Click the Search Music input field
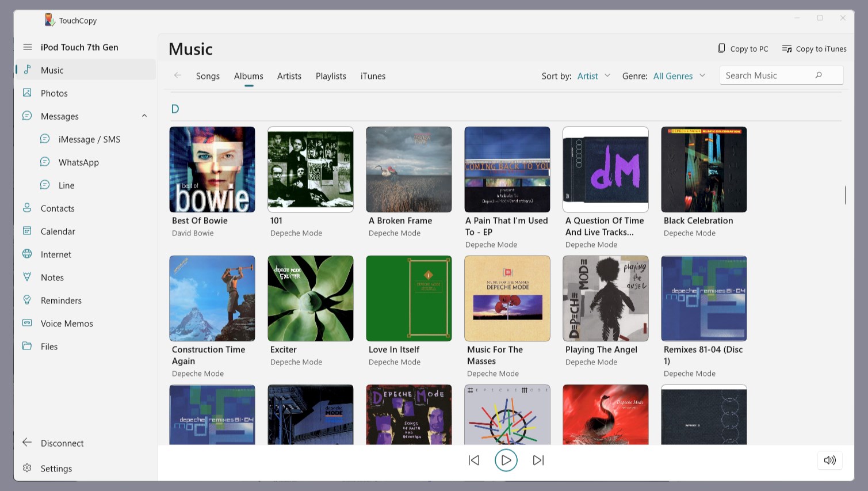 coord(781,75)
